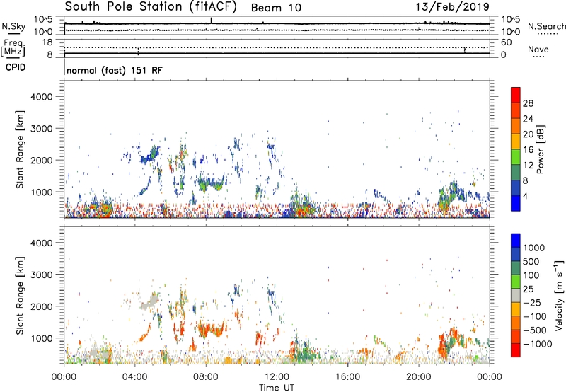The image size is (566, 392).
Task: Click the 16:00 time tick label
Action: [347, 377]
